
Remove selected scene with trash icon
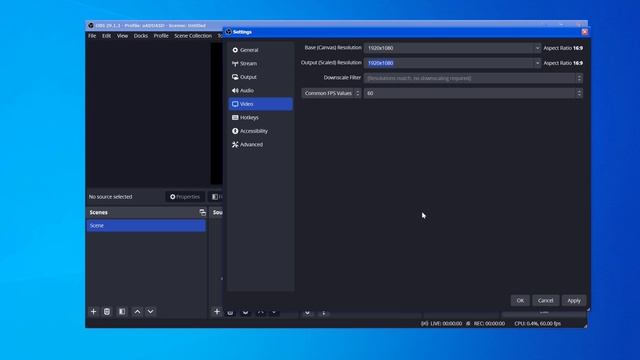point(107,311)
